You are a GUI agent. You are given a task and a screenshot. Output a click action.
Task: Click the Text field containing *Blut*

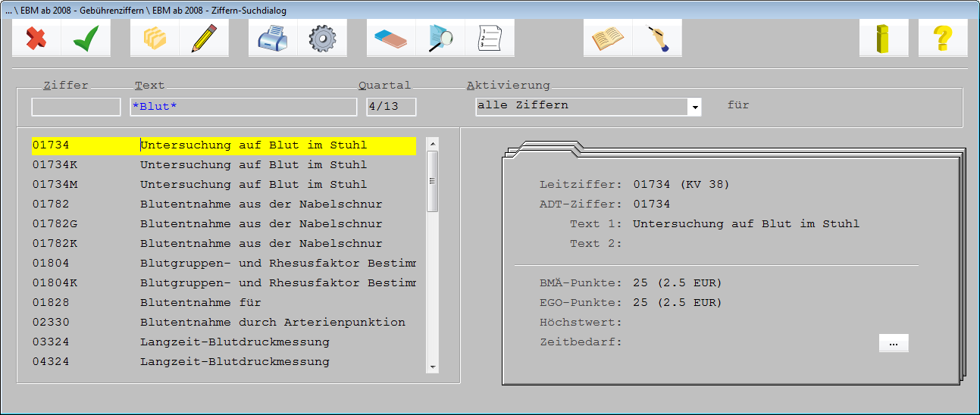pos(243,107)
